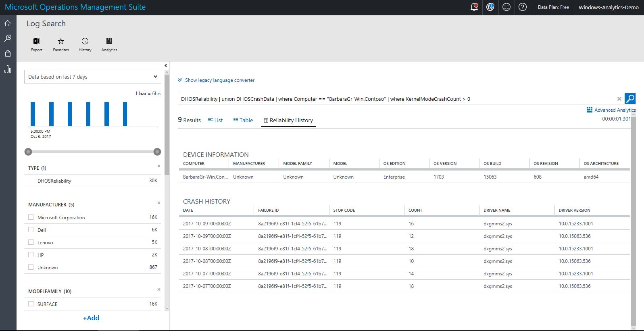Click the help question mark icon
The width and height of the screenshot is (644, 331).
[523, 7]
